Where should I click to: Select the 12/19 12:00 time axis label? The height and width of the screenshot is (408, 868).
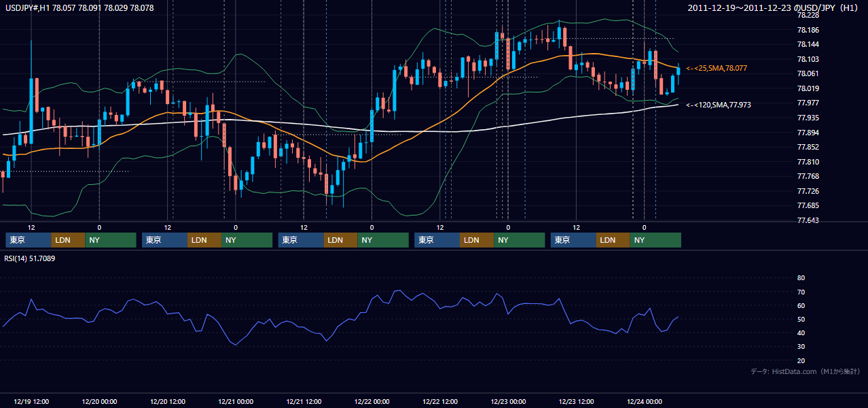click(31, 401)
